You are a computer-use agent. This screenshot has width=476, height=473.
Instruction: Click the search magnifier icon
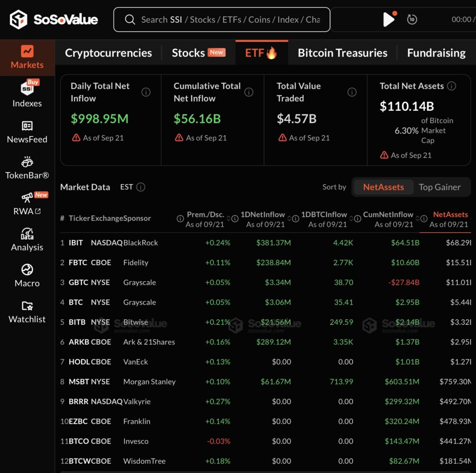click(x=130, y=20)
